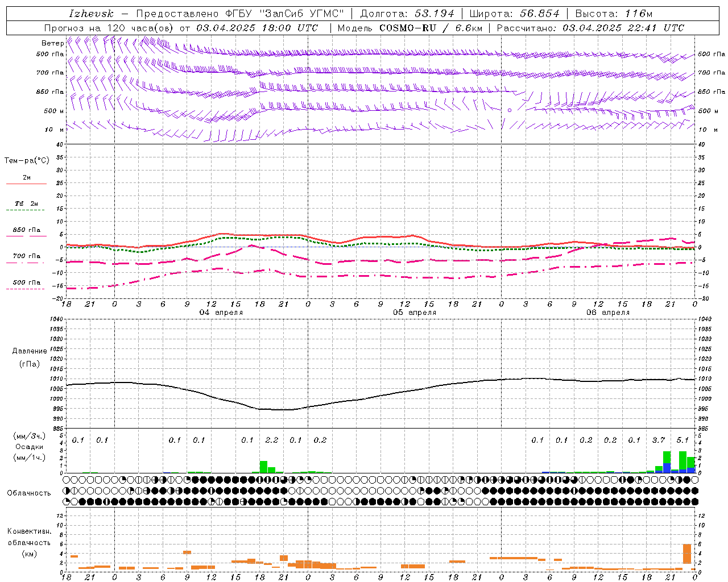Click the longitude value Долгота: 53.194
The height and width of the screenshot is (582, 728).
pos(407,14)
